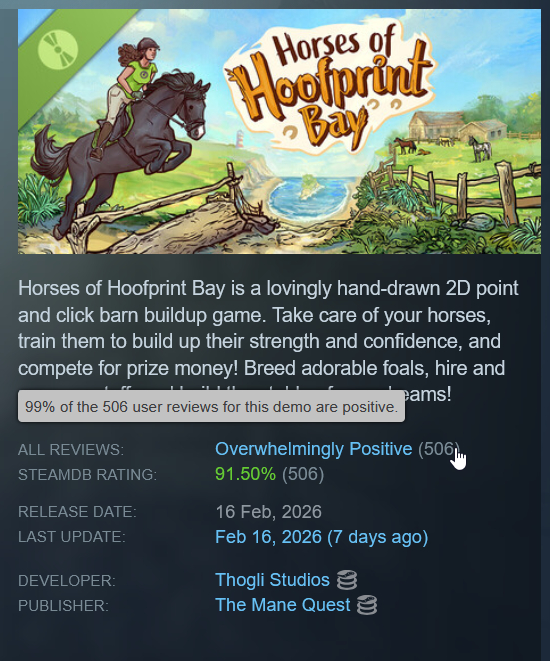Open the Thogli Studios developer page
The width and height of the screenshot is (550, 661).
coord(272,580)
